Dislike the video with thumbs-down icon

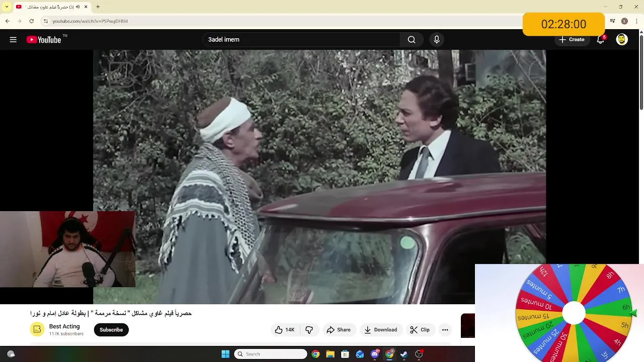tap(309, 330)
